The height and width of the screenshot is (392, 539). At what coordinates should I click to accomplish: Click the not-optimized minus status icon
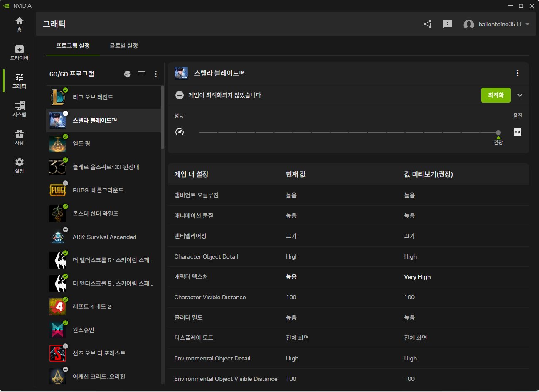(180, 95)
